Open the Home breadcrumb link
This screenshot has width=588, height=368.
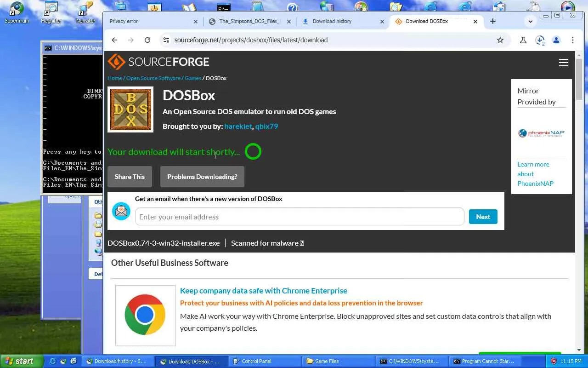click(115, 78)
